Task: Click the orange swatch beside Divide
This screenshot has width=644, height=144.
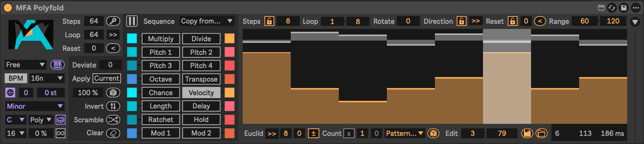Action: [x=229, y=39]
